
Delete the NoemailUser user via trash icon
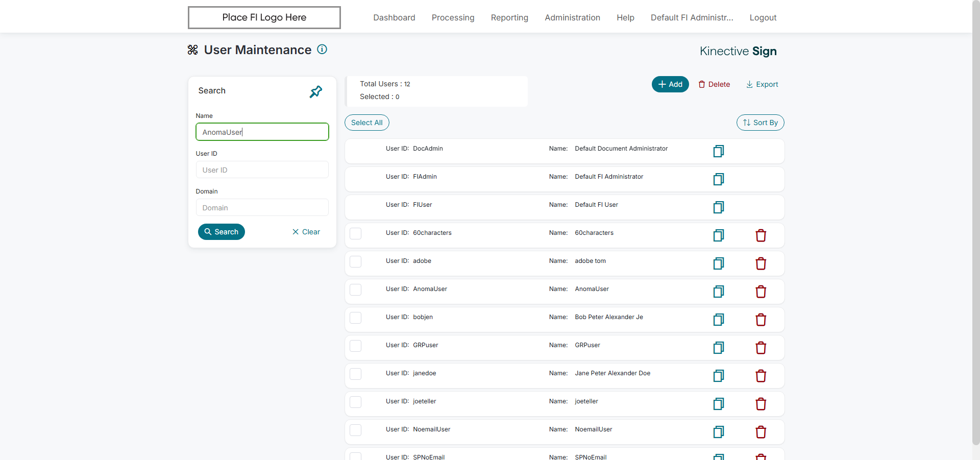pos(761,432)
